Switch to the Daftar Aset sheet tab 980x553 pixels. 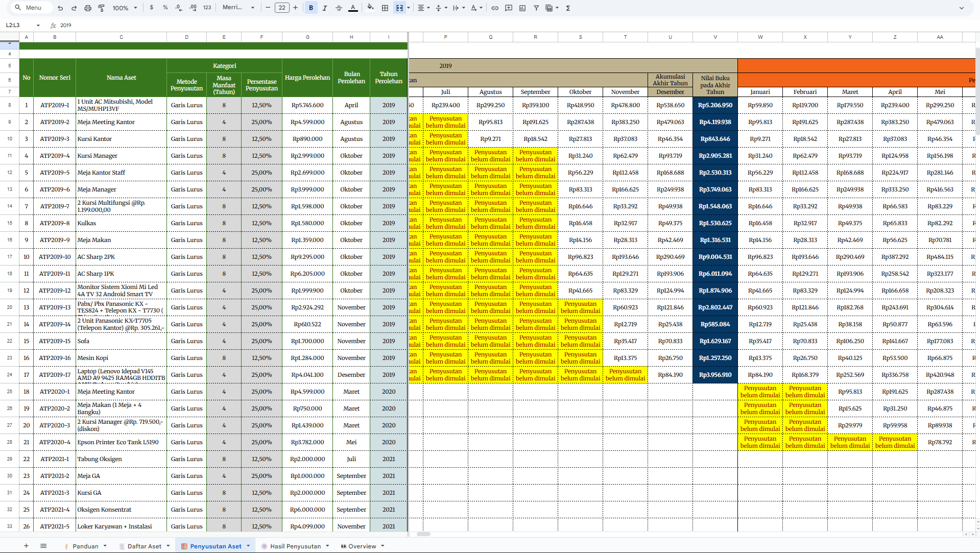click(144, 546)
